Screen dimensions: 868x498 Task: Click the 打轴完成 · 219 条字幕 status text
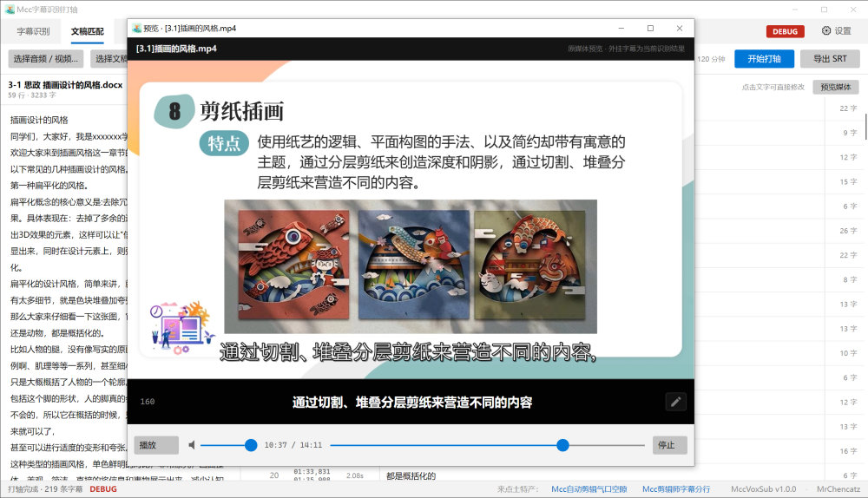coord(45,489)
